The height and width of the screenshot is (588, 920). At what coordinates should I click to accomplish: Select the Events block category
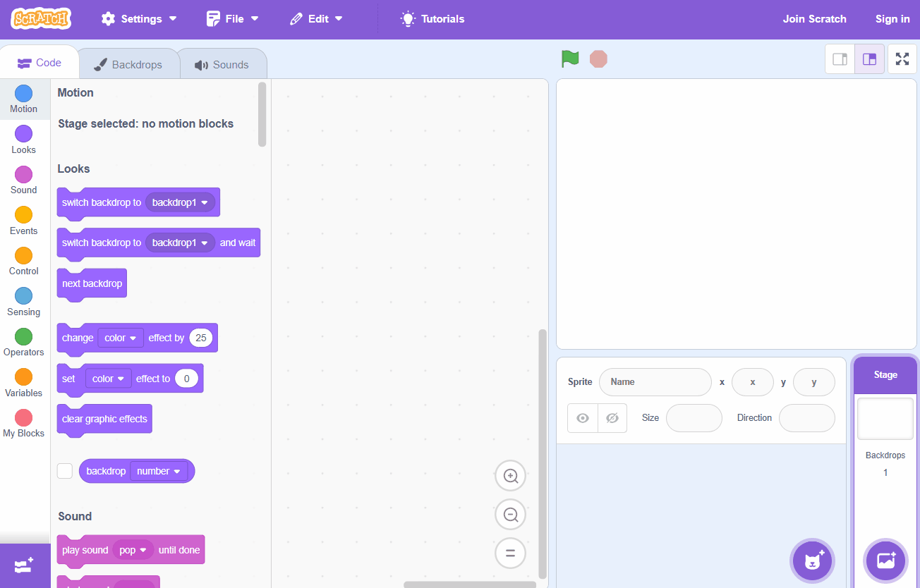pyautogui.click(x=23, y=221)
